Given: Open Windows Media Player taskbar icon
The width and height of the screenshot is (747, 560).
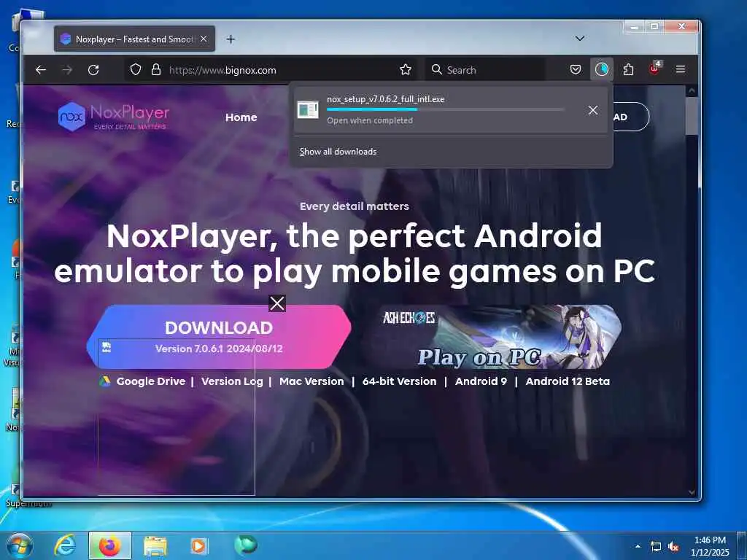Looking at the screenshot, I should coord(199,546).
